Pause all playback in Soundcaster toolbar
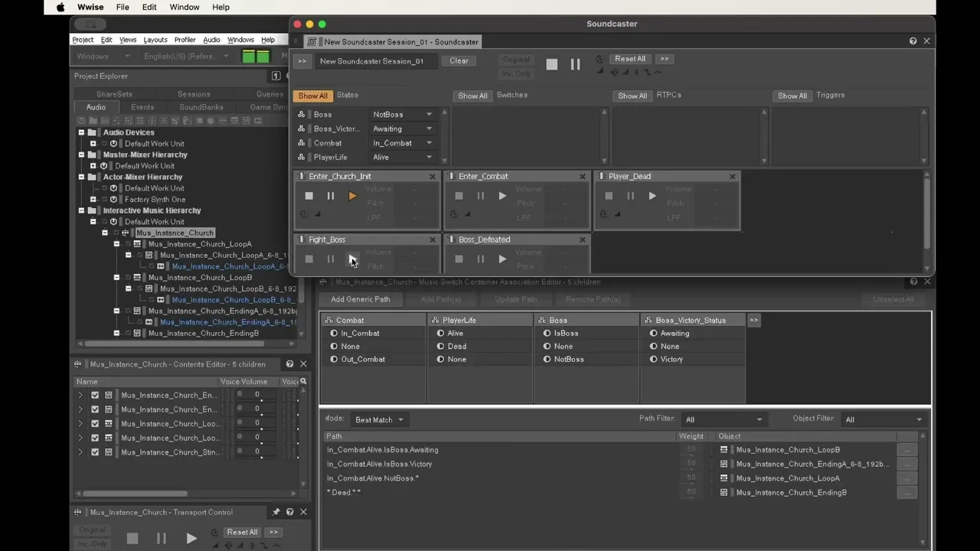This screenshot has height=551, width=980. point(575,65)
